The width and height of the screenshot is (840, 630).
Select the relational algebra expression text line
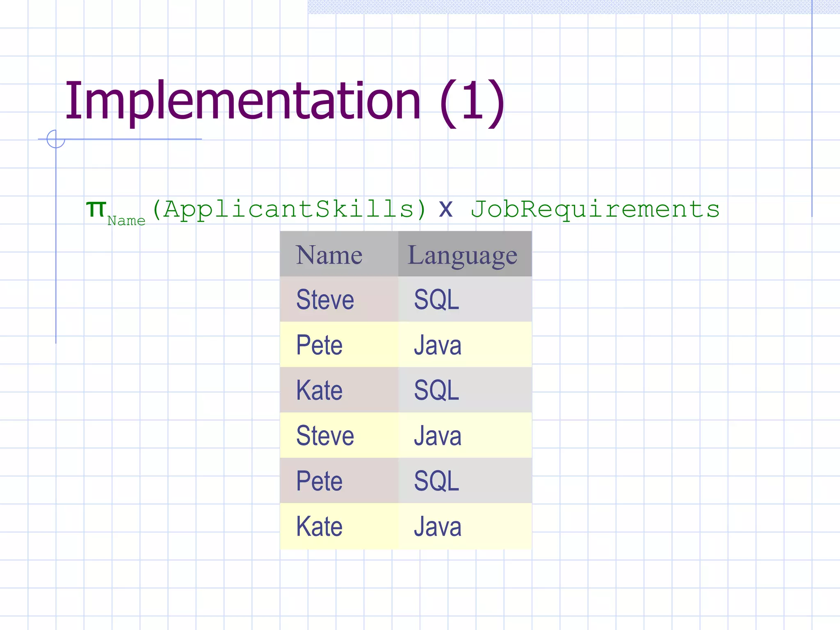(x=403, y=211)
